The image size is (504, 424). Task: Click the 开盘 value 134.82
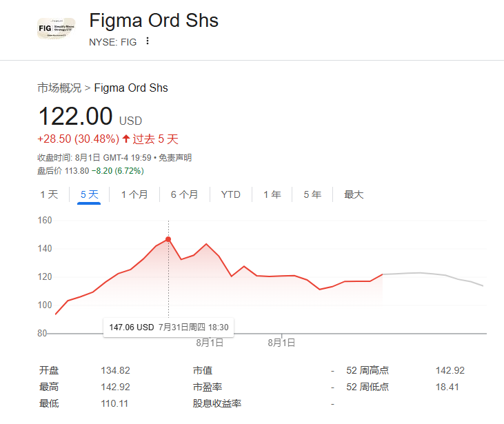click(115, 370)
